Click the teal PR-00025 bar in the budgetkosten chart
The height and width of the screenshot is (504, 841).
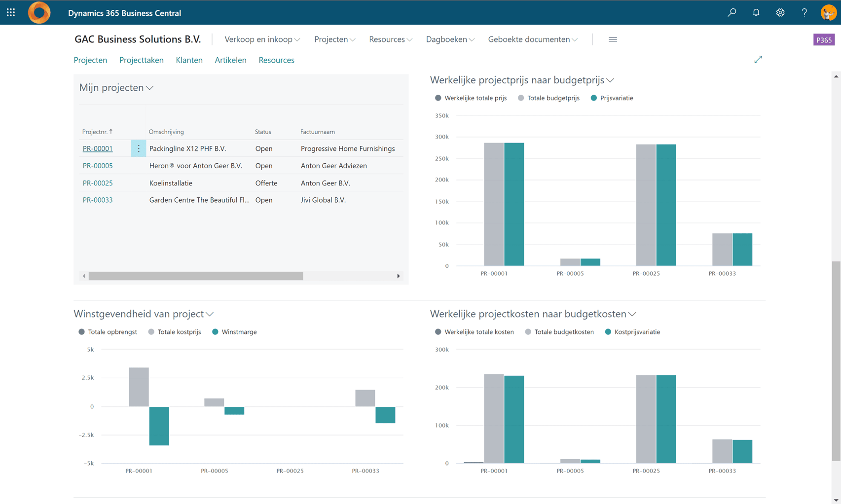click(x=666, y=419)
